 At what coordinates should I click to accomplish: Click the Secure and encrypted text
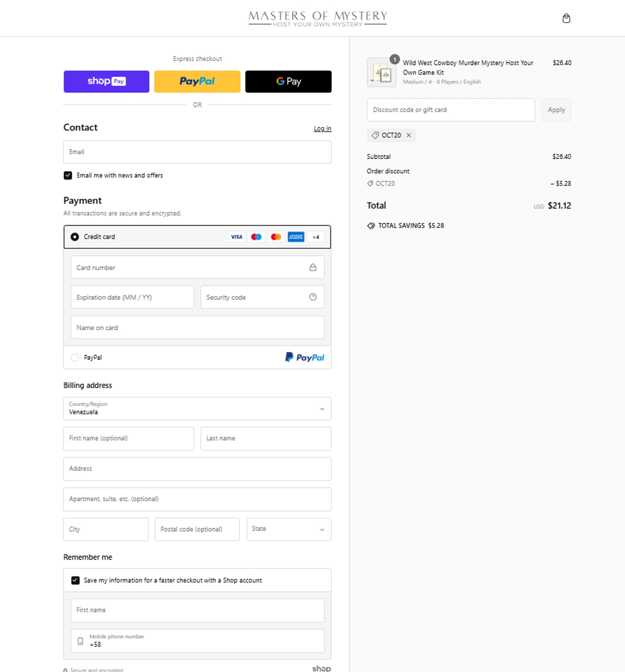point(96,670)
